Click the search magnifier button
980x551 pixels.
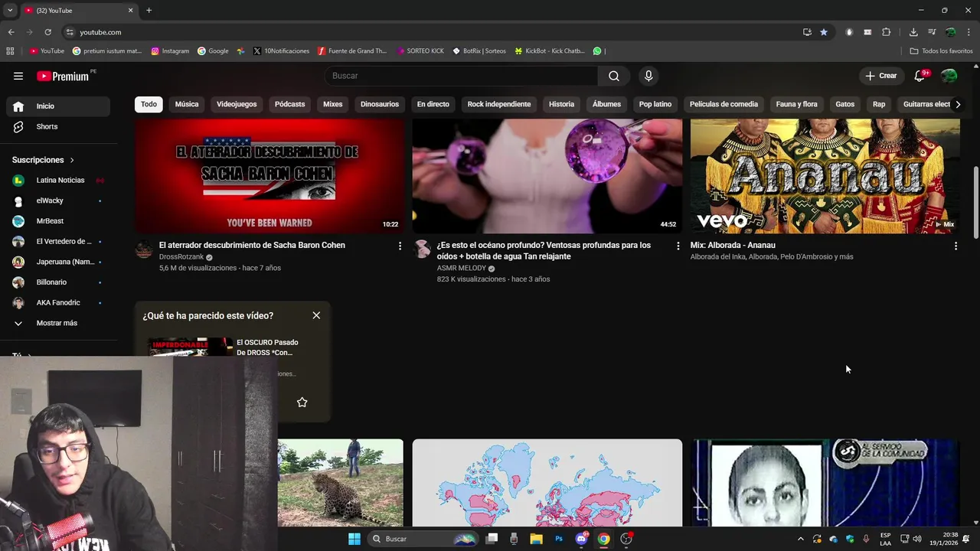614,76
